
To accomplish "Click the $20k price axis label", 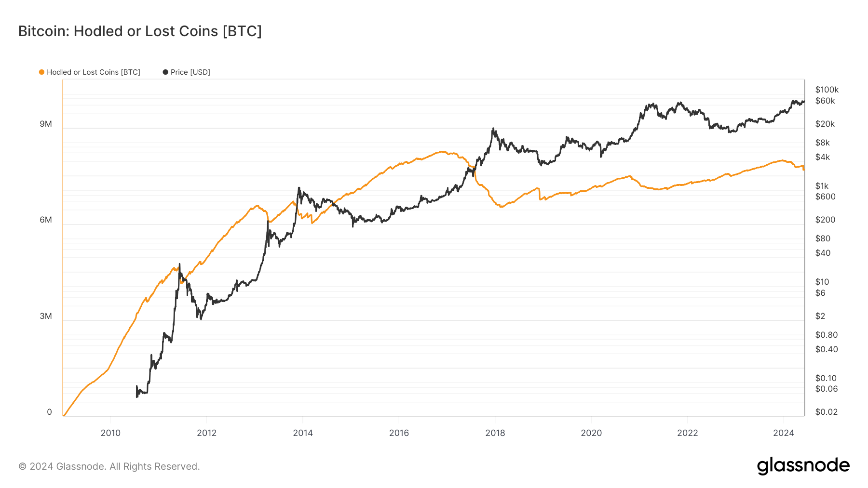I will (825, 124).
